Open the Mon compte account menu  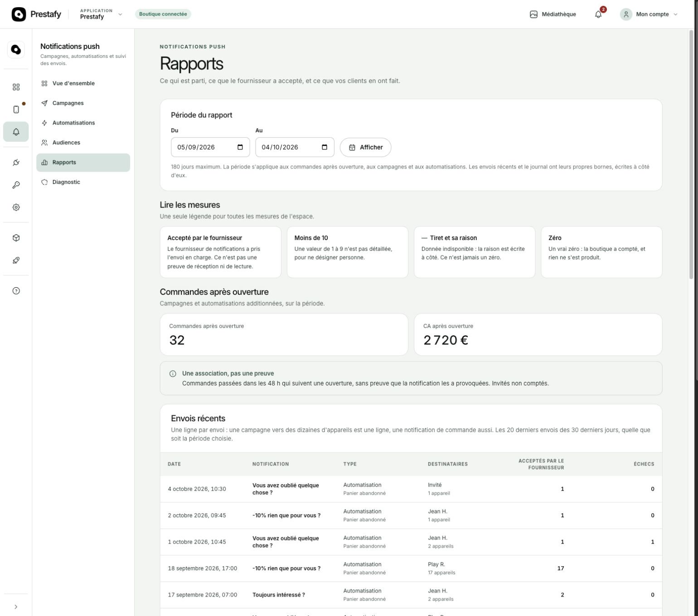(x=650, y=14)
